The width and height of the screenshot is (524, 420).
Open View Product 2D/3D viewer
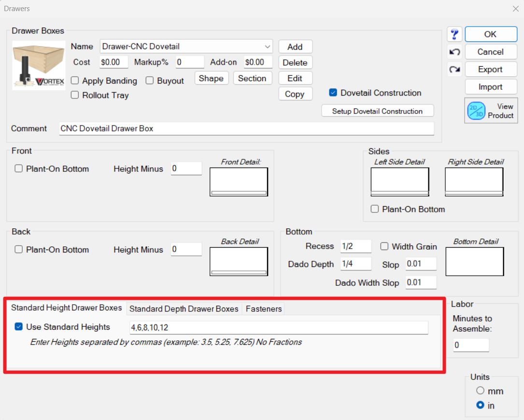pos(490,111)
